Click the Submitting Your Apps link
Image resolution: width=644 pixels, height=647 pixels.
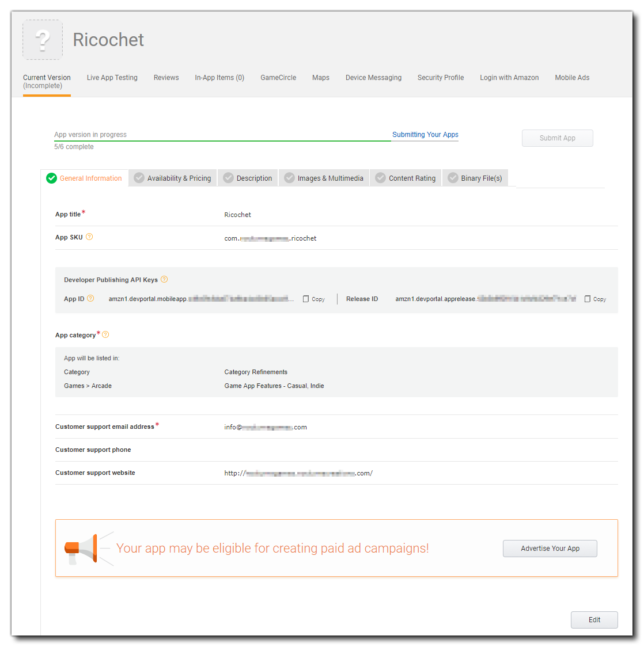tap(425, 135)
